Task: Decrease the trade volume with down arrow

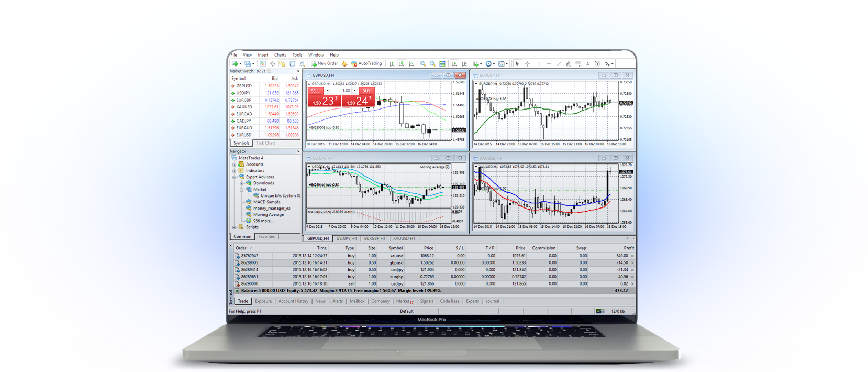Action: pos(328,91)
